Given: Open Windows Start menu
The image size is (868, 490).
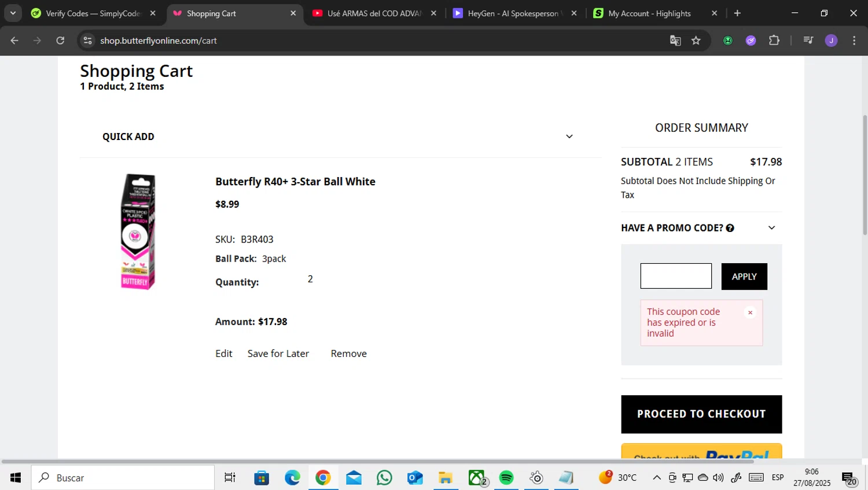Looking at the screenshot, I should [16, 478].
